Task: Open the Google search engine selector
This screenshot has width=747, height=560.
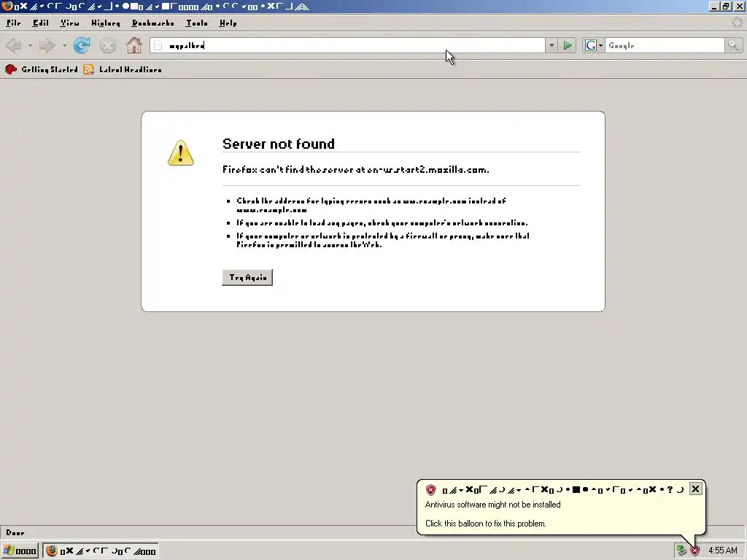Action: pos(593,45)
